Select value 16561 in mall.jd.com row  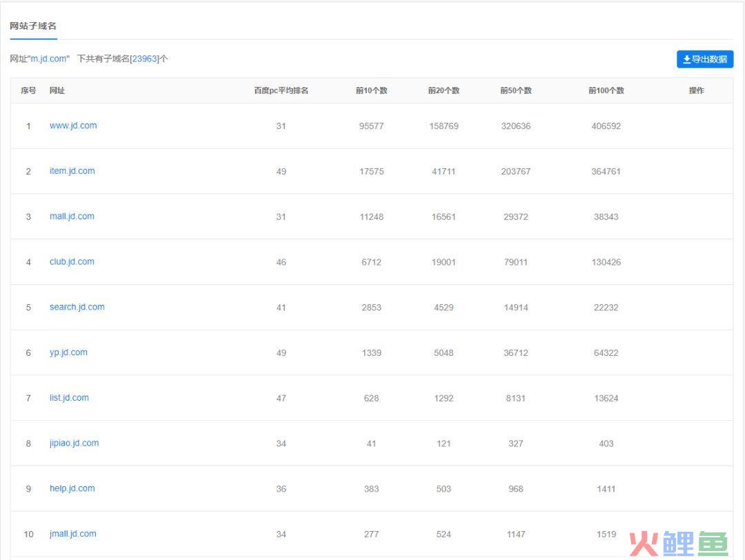444,217
